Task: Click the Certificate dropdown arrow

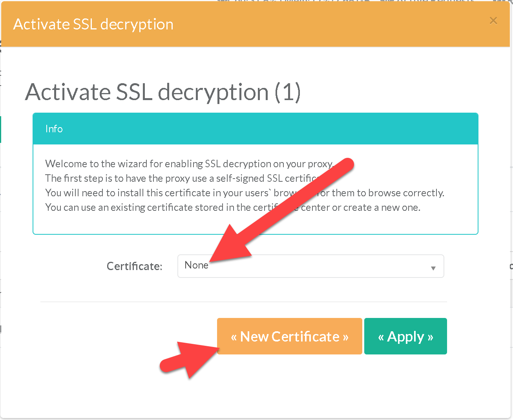Action: (x=433, y=268)
